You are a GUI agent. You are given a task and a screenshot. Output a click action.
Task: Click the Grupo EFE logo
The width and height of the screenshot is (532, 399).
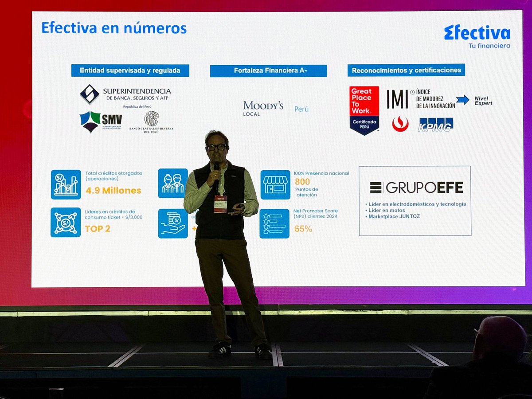point(416,188)
